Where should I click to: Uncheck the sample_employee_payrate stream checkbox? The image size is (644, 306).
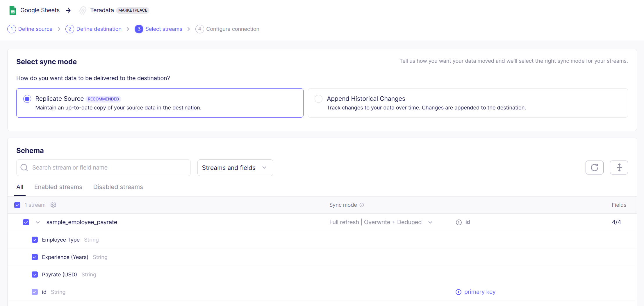pos(26,222)
